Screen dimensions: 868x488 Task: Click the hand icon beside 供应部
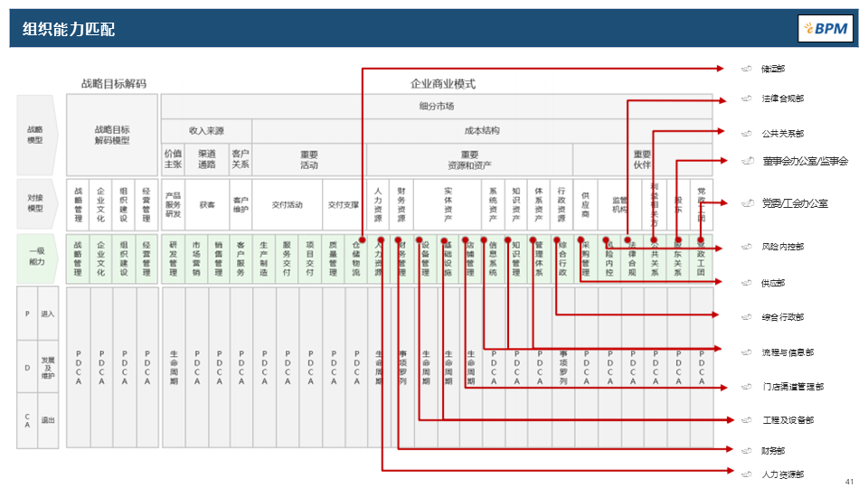coord(747,283)
